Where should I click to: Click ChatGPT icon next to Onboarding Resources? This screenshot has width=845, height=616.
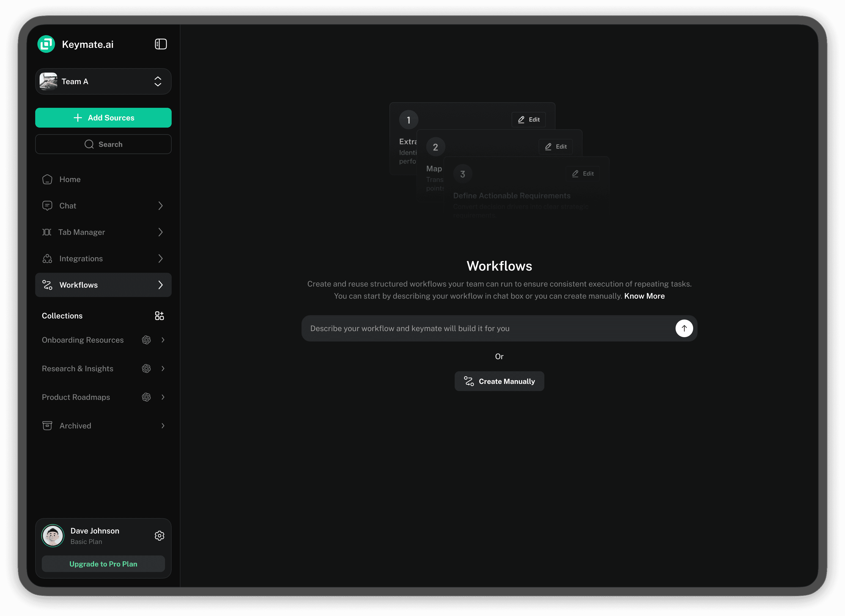pyautogui.click(x=146, y=340)
